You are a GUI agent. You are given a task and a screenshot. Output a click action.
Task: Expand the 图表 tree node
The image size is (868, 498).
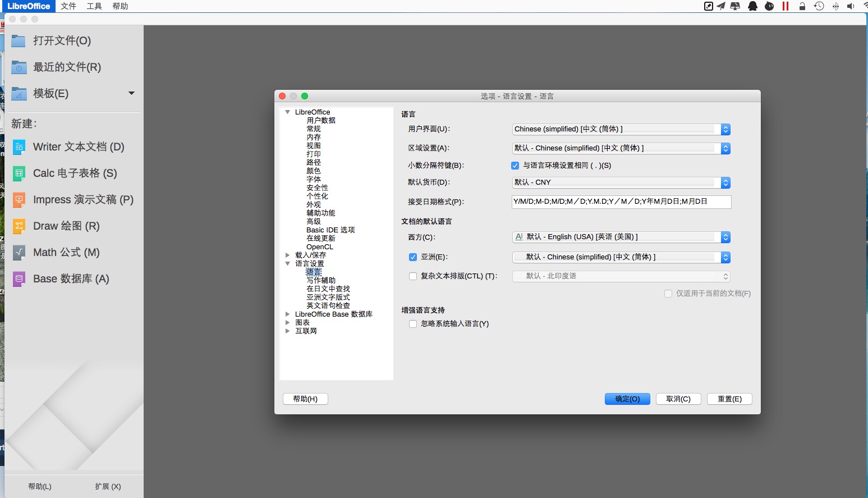point(288,323)
